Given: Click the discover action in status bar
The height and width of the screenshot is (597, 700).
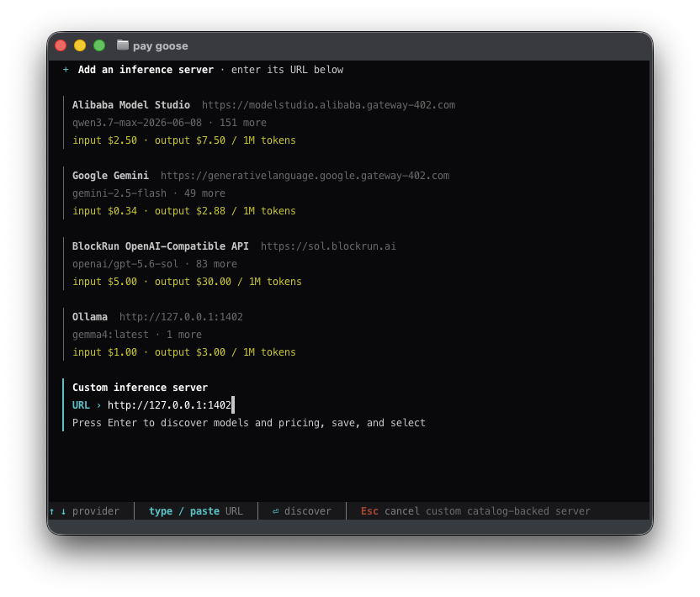Looking at the screenshot, I should [302, 511].
